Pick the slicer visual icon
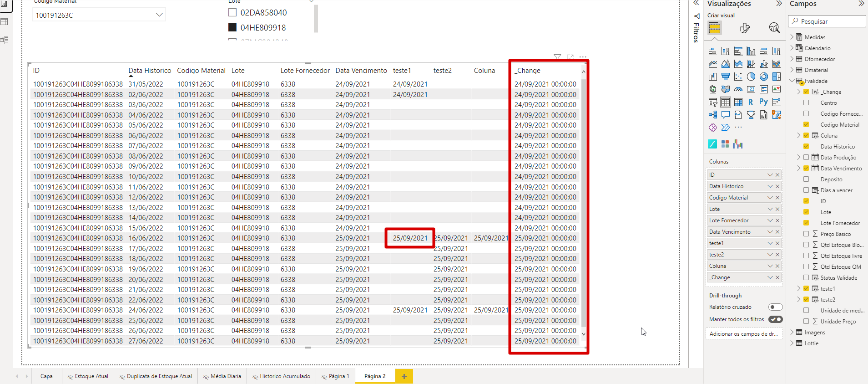Image resolution: width=868 pixels, height=384 pixels. [713, 102]
